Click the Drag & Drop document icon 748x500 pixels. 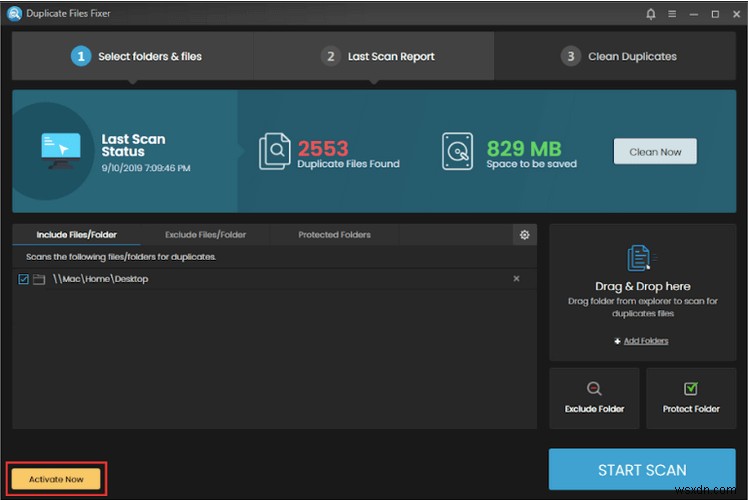(x=640, y=258)
